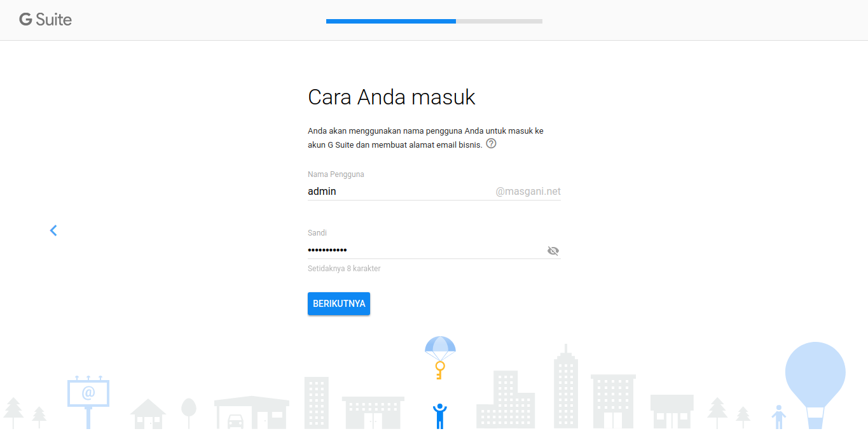Toggle password visibility eye icon

tap(553, 251)
